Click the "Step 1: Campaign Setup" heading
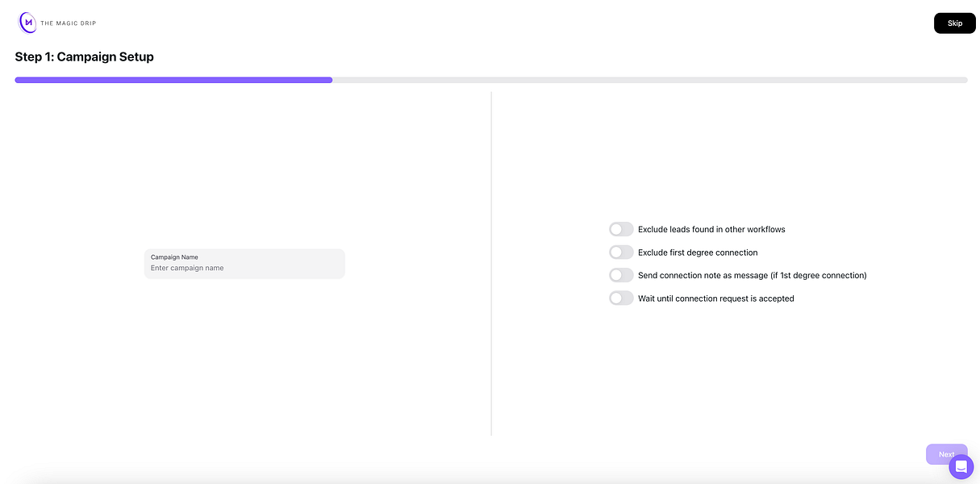 pyautogui.click(x=85, y=56)
